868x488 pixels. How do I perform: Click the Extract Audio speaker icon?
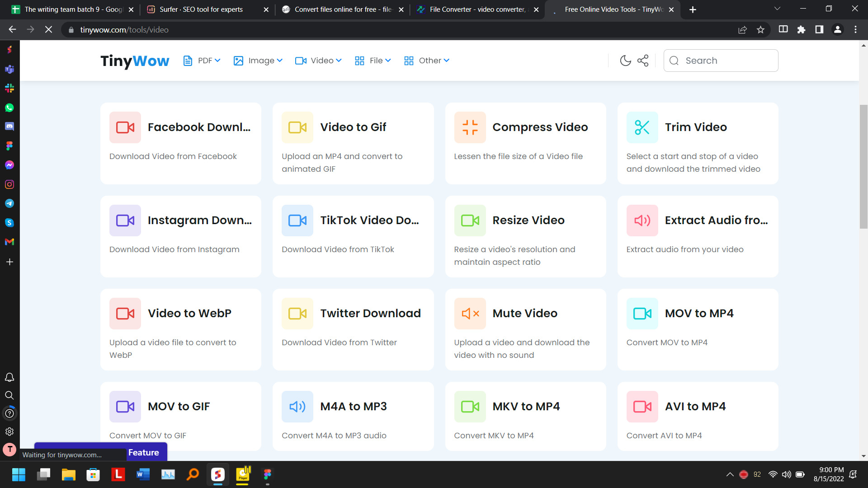point(642,221)
